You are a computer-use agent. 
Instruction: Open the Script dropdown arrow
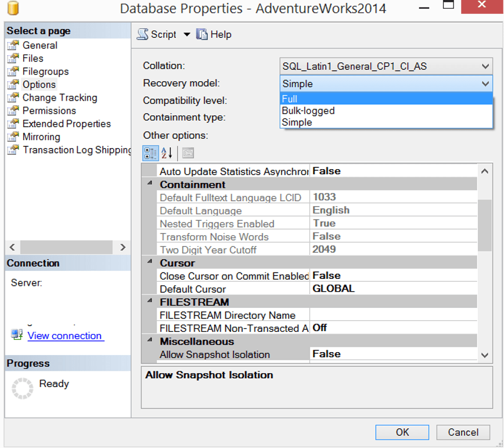click(187, 34)
